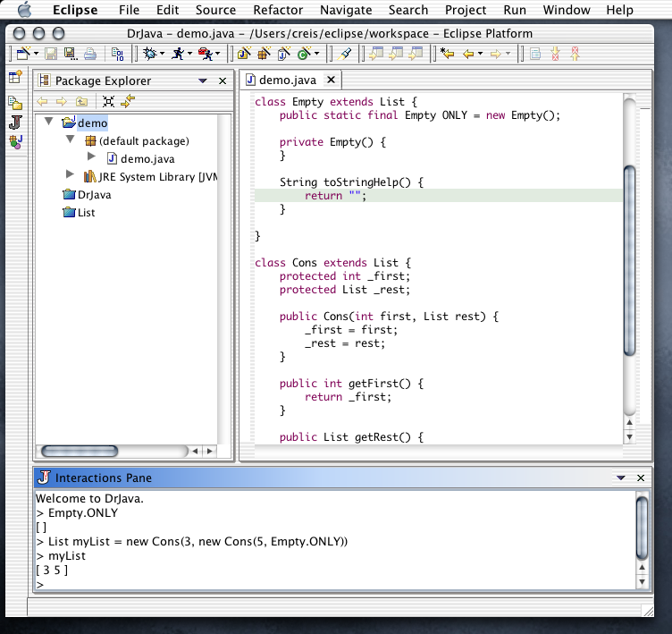This screenshot has width=672, height=634.
Task: Expand the demo.java file node
Action: pos(91,156)
